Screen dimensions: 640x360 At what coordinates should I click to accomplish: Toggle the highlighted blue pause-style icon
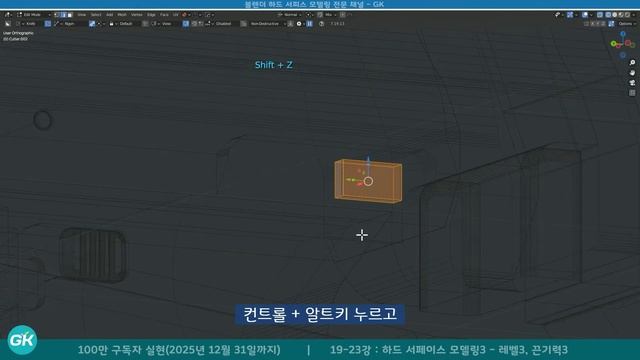(x=309, y=24)
